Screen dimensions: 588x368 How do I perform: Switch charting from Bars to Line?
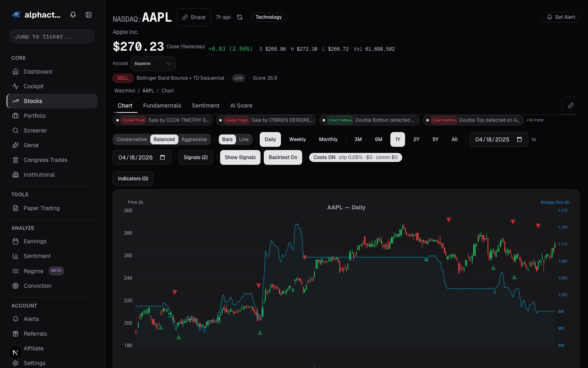(244, 139)
